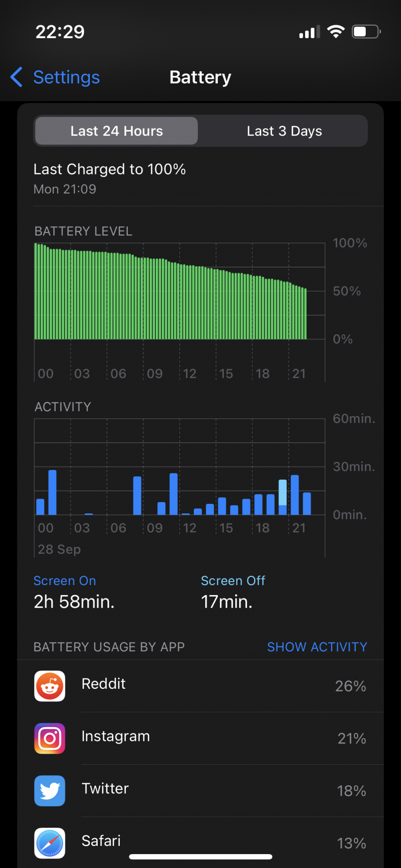Open Reddit 26% usage row
This screenshot has height=868, width=401.
[200, 686]
